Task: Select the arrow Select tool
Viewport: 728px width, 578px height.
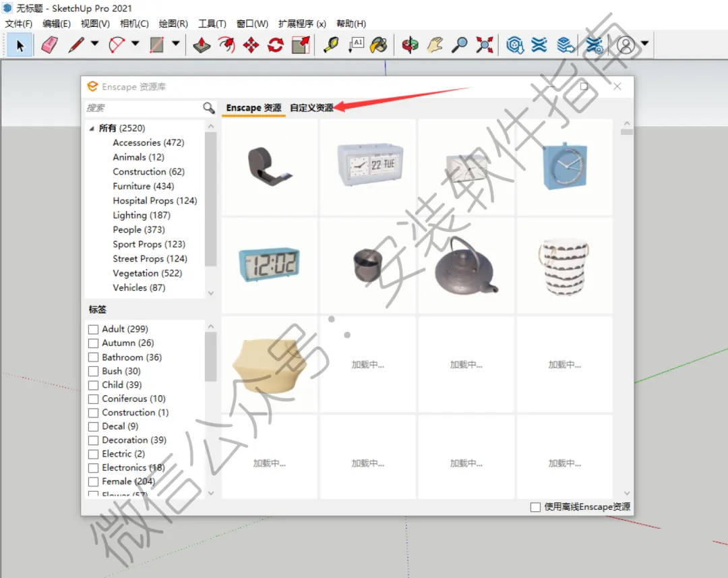Action: pyautogui.click(x=20, y=45)
